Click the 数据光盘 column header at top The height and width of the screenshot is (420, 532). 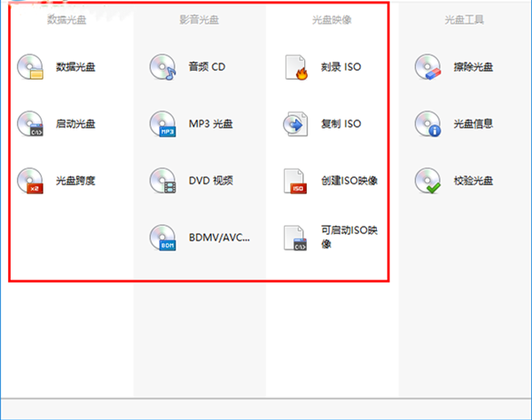(x=67, y=18)
